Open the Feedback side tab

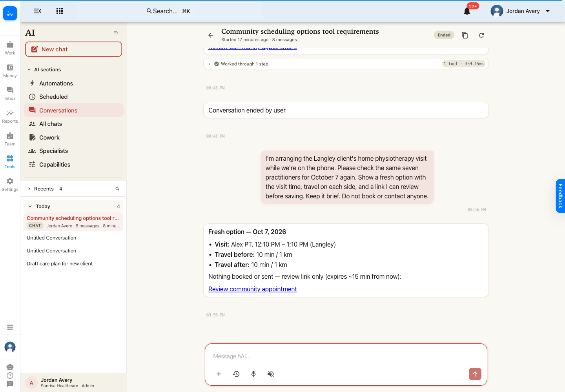560,196
